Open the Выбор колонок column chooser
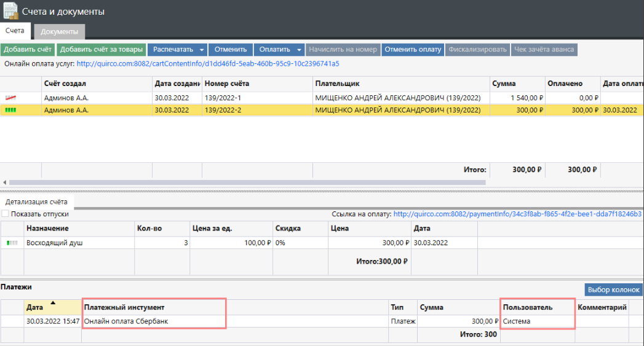The width and height of the screenshot is (644, 346). click(x=613, y=290)
